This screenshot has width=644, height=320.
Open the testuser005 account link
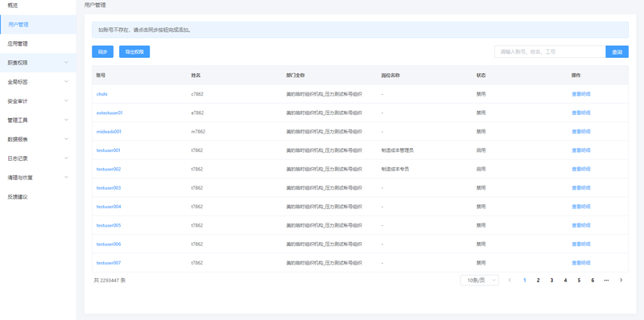(109, 225)
